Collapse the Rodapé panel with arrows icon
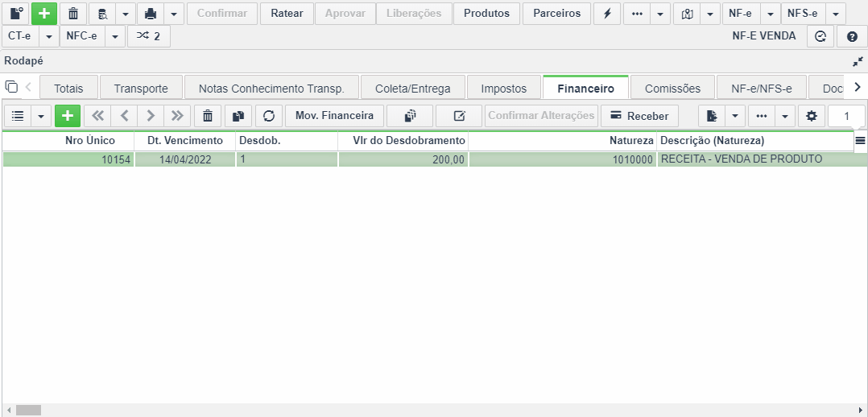The image size is (868, 417). (x=858, y=61)
